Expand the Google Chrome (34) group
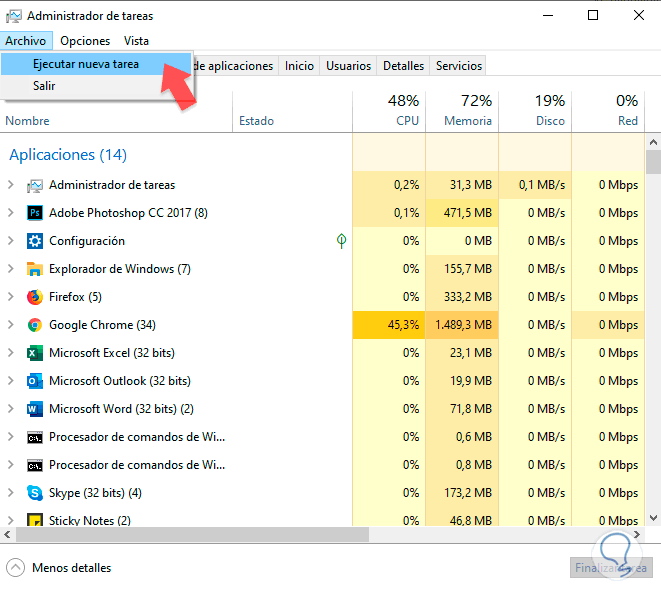The image size is (661, 590). coord(11,325)
